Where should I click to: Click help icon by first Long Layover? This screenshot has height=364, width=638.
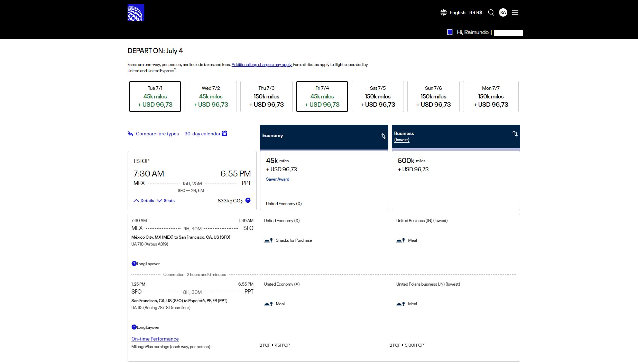(134, 264)
